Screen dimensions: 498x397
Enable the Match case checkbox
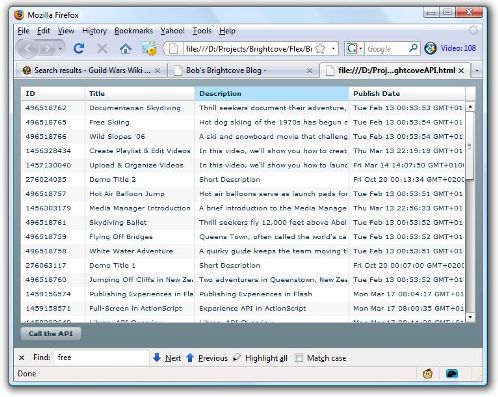point(299,358)
